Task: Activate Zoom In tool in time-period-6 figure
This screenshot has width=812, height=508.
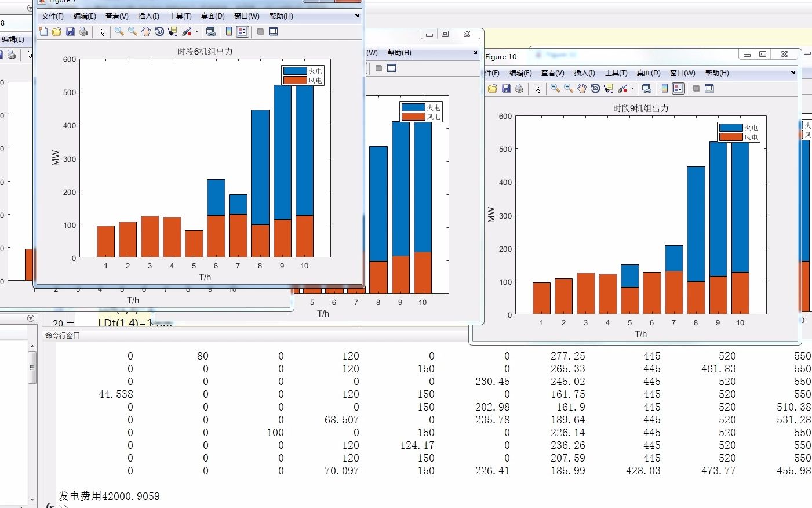Action: pos(119,31)
